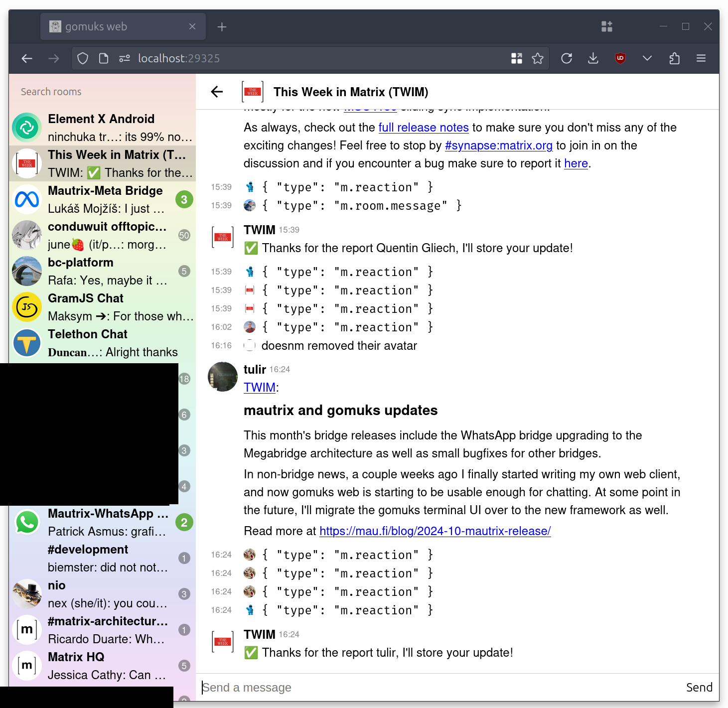Reload the page with the refresh icon
Viewport: 728px width, 708px height.
coord(567,58)
